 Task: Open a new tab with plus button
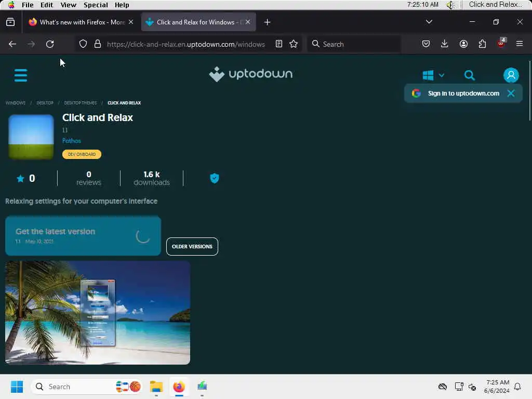pos(268,22)
